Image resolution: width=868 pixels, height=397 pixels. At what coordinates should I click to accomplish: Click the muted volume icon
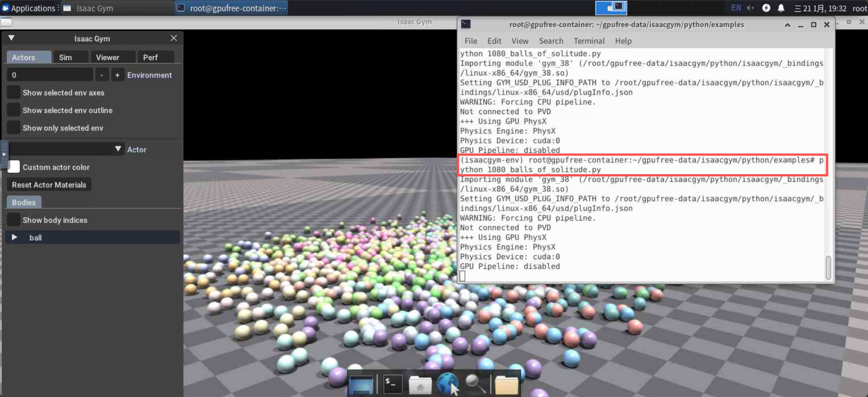750,8
